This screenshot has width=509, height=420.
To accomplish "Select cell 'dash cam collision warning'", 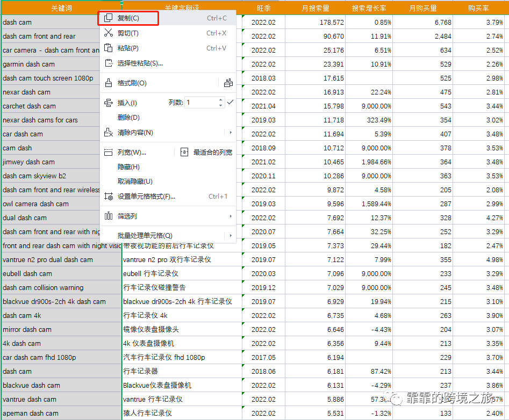I will pyautogui.click(x=62, y=288).
